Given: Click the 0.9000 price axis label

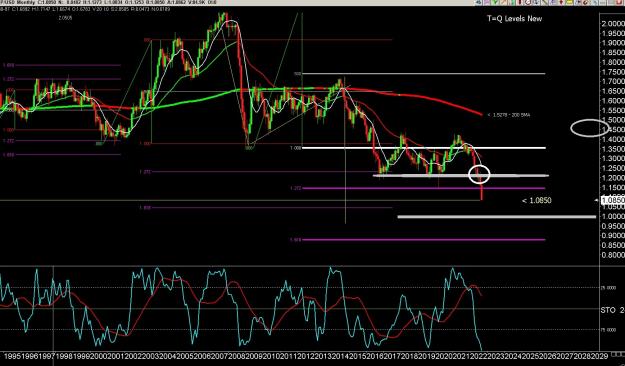Looking at the screenshot, I should click(x=613, y=236).
